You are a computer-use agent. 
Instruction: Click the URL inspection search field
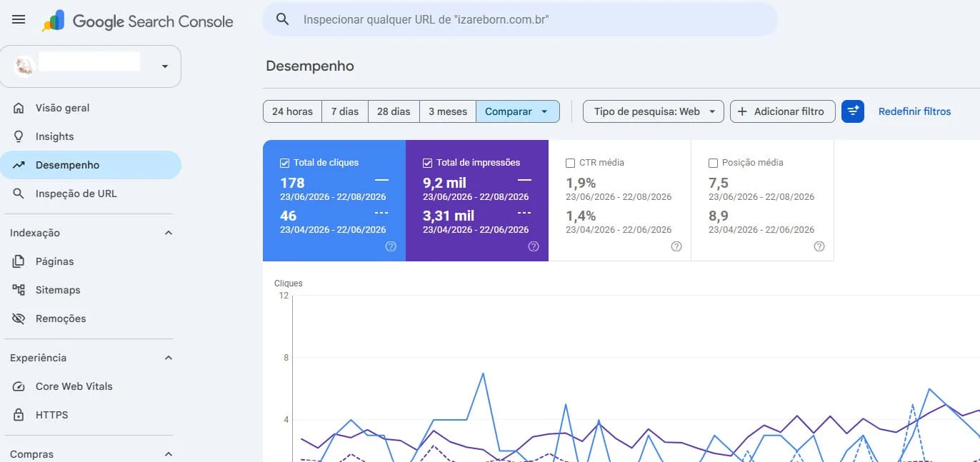pos(520,19)
